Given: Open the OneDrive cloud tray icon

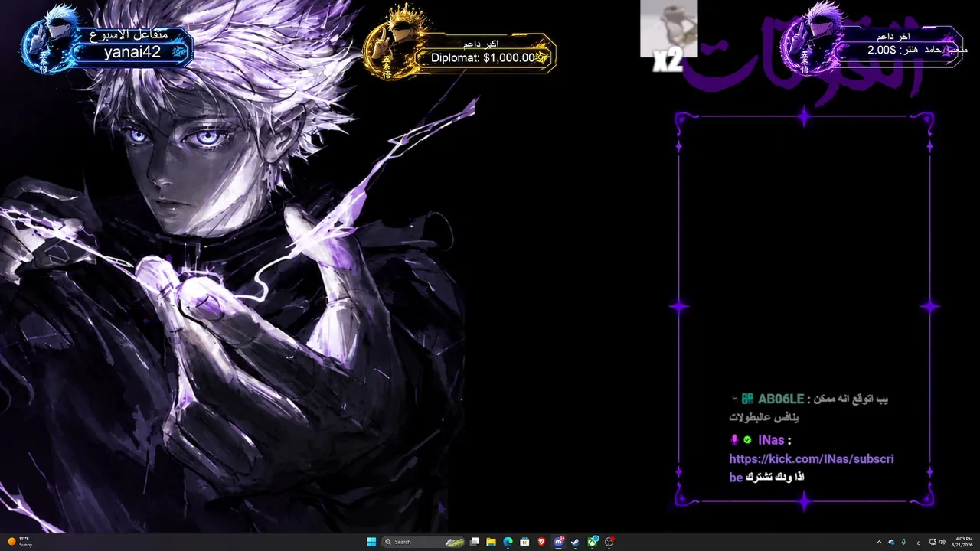Looking at the screenshot, I should (891, 542).
